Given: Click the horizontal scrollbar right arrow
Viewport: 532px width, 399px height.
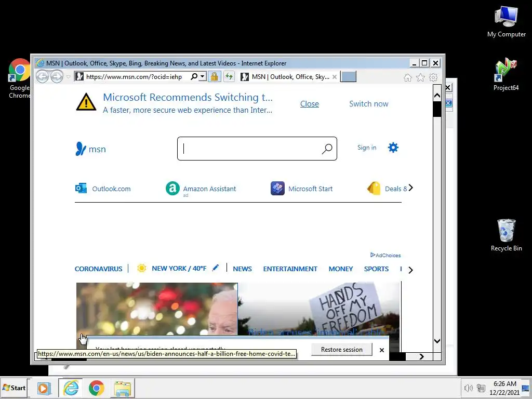Looking at the screenshot, I should [421, 356].
